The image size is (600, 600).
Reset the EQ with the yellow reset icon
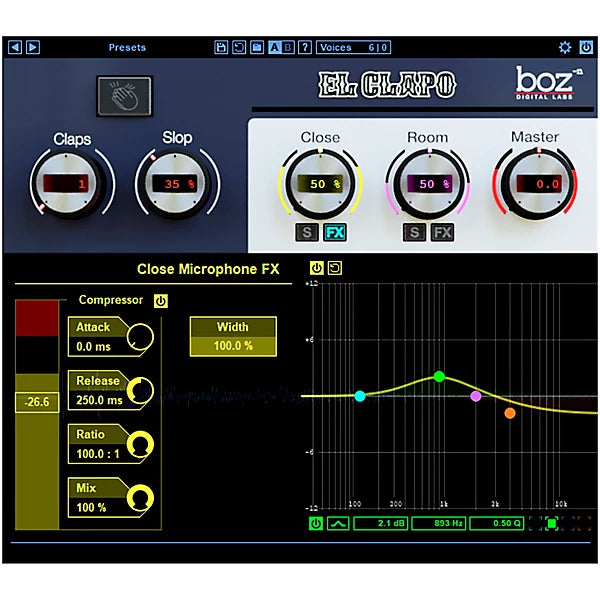332,268
